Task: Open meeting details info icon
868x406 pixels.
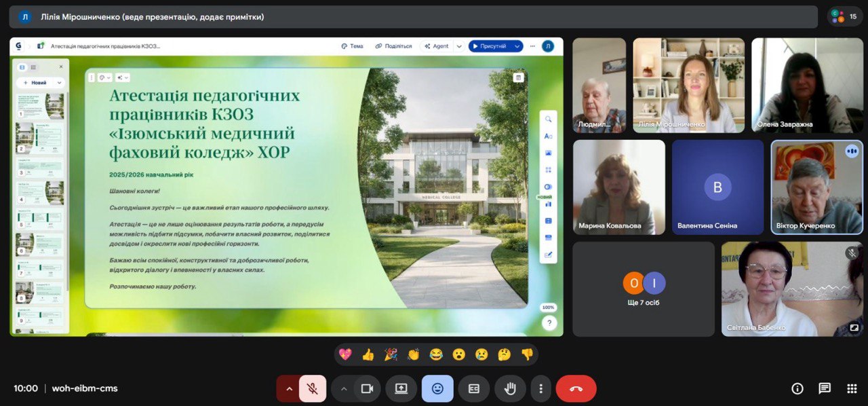Action: point(797,388)
